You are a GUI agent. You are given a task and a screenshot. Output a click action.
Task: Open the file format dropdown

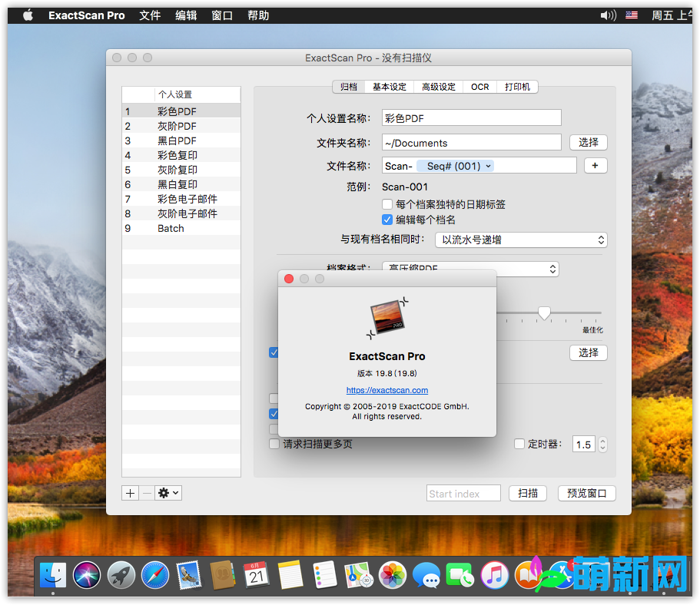(470, 268)
